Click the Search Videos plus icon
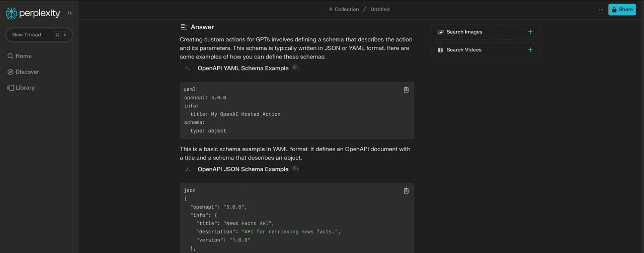This screenshot has width=644, height=253. click(530, 50)
